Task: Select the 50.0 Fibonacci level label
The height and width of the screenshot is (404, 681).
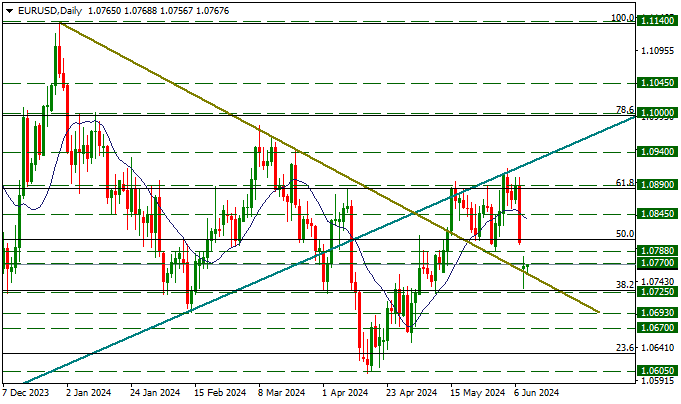Action: (x=625, y=234)
